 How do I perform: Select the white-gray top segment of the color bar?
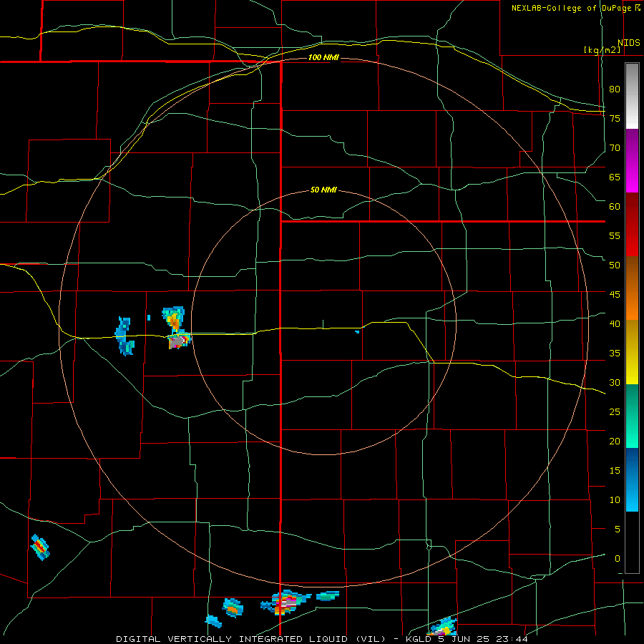[632, 96]
